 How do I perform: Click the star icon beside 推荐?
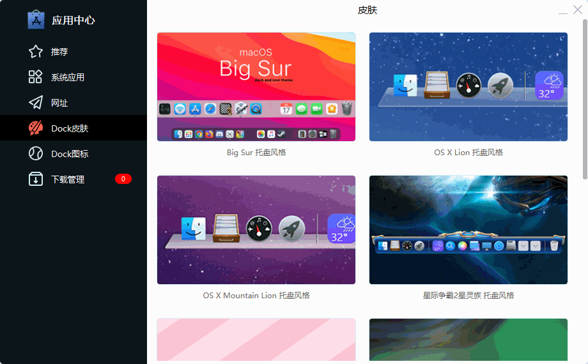tap(36, 51)
